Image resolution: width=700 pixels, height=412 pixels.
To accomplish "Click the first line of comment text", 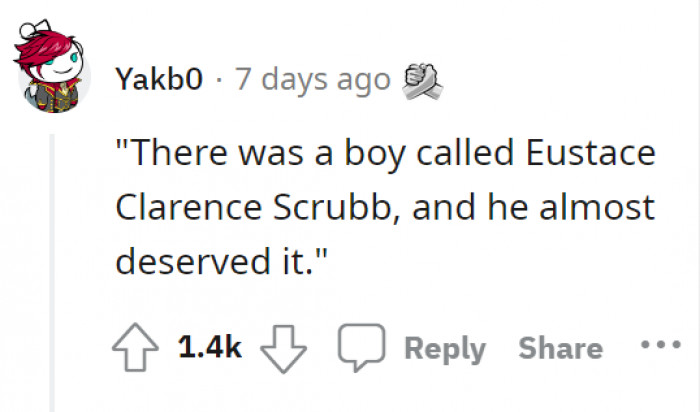I will (385, 156).
